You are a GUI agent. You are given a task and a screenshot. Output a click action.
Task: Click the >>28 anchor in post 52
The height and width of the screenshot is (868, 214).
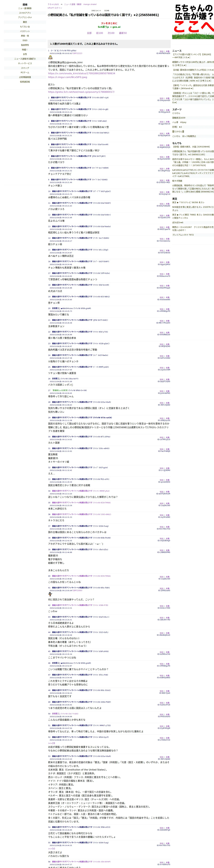(x=52, y=743)
